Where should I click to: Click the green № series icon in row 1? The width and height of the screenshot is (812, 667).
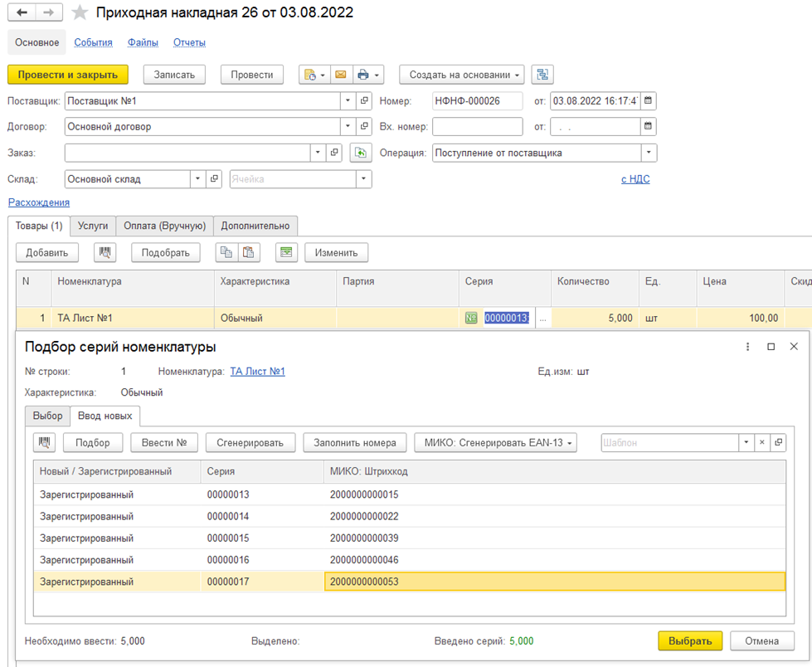pyautogui.click(x=471, y=318)
